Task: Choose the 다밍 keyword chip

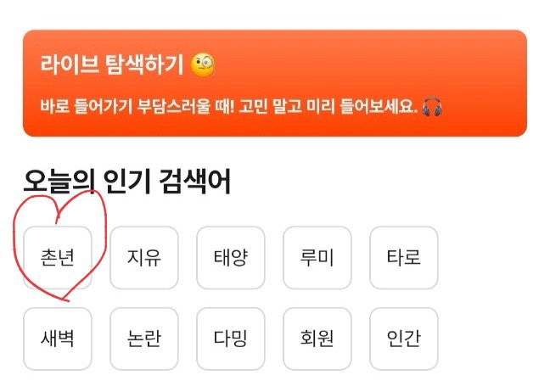Action: 231,339
